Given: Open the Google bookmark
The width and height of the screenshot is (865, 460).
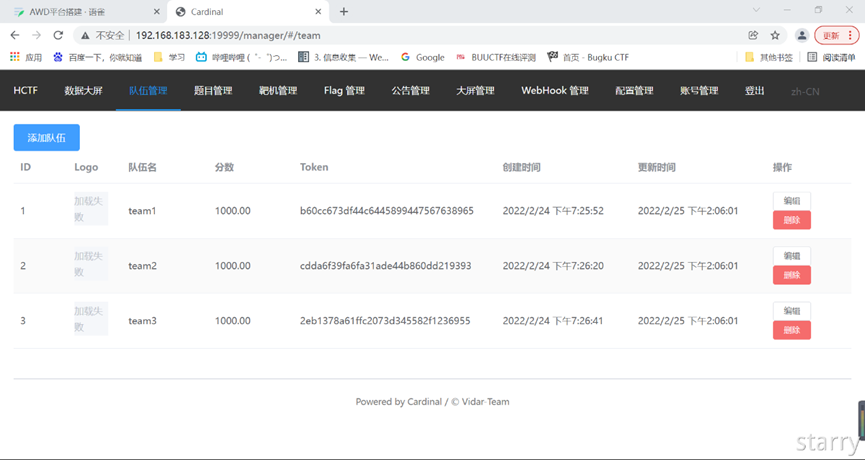Looking at the screenshot, I should coord(423,57).
